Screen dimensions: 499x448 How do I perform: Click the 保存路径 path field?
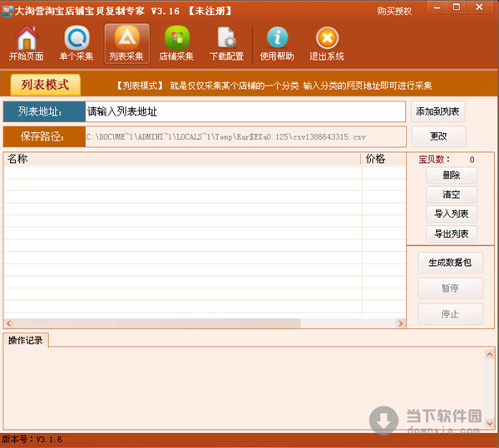pyautogui.click(x=245, y=136)
